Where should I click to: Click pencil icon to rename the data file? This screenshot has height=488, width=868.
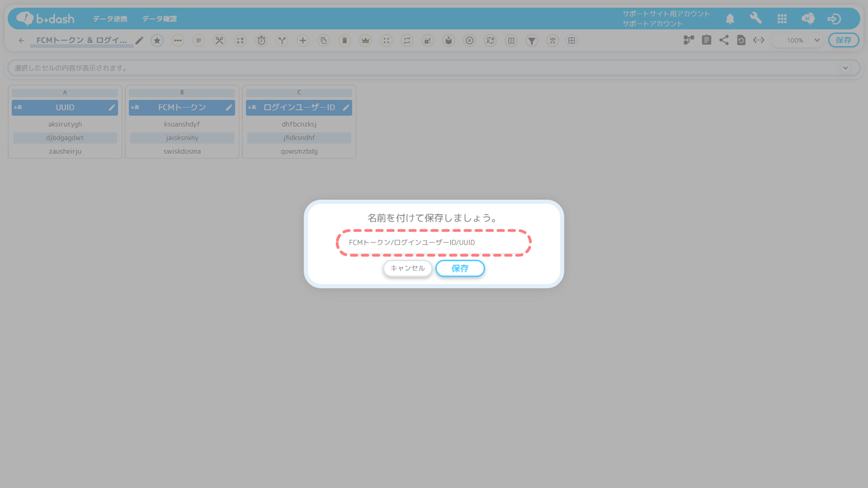[139, 40]
